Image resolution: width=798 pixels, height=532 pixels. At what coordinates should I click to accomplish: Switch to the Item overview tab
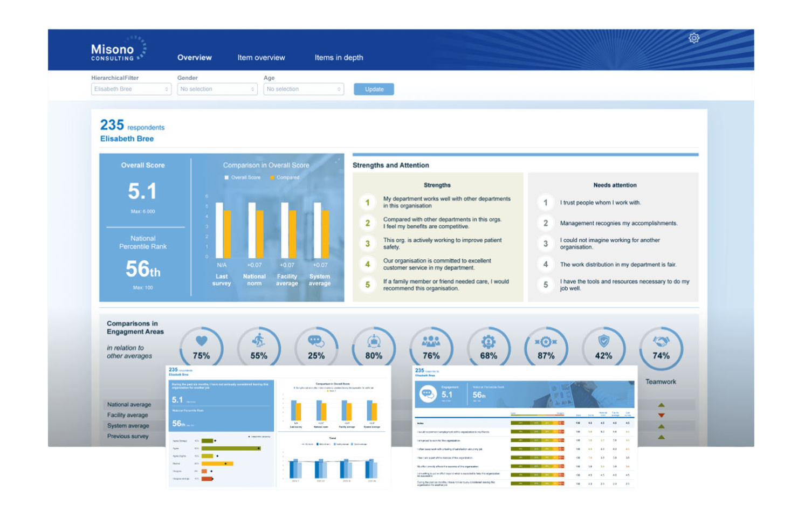(262, 58)
